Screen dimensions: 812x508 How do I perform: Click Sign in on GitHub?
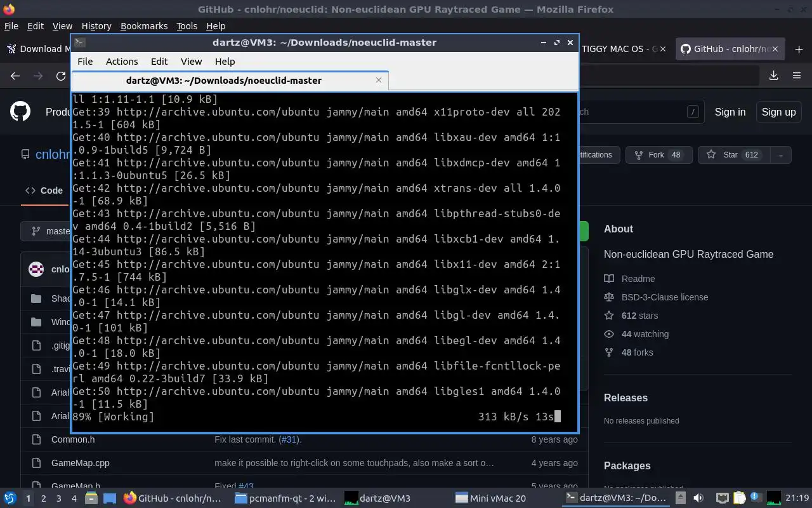pyautogui.click(x=730, y=112)
